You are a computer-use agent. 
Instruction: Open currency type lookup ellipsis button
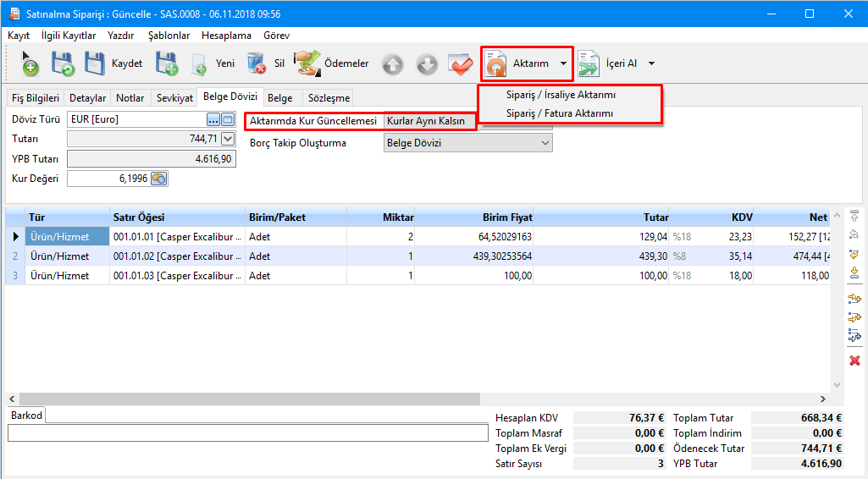[213, 119]
